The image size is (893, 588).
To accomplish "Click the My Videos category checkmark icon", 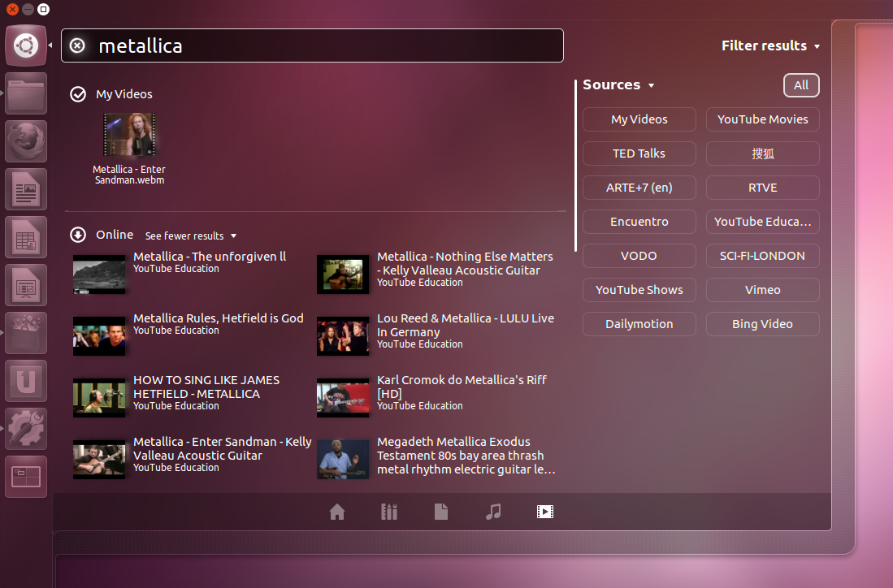I will (78, 94).
